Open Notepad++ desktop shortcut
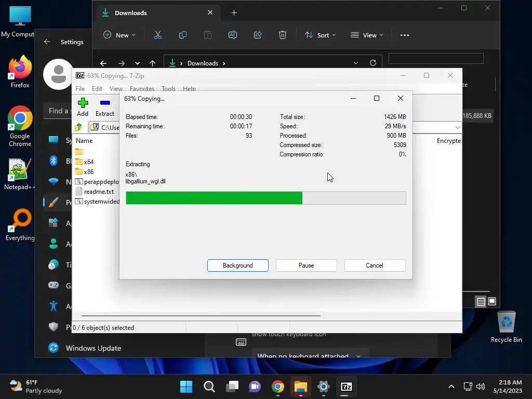532x399 pixels. click(x=19, y=174)
